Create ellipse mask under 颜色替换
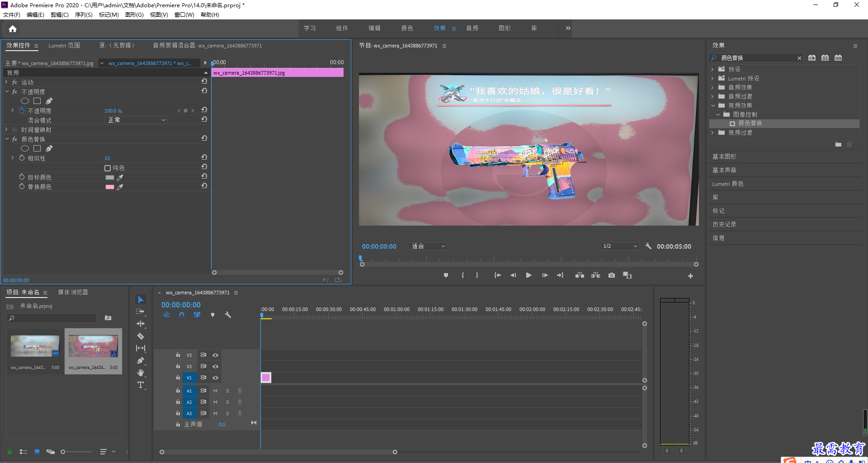Viewport: 868px width, 463px height. point(25,148)
